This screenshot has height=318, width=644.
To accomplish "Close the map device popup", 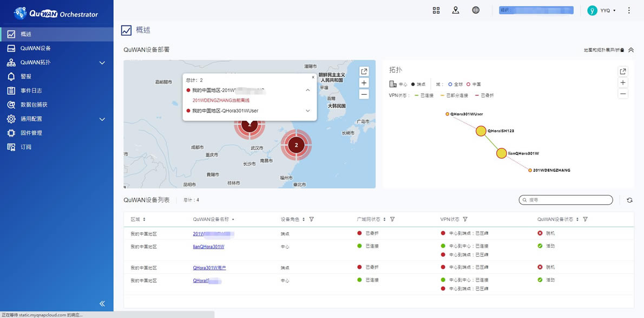I will click(313, 77).
